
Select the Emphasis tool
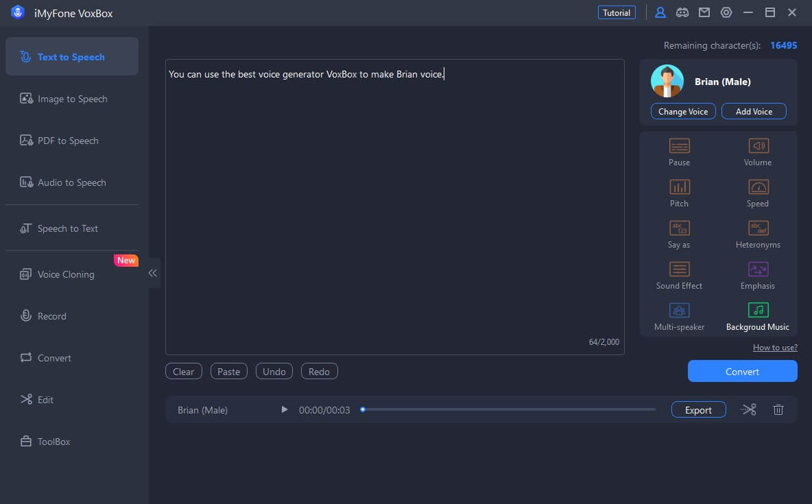coord(758,275)
